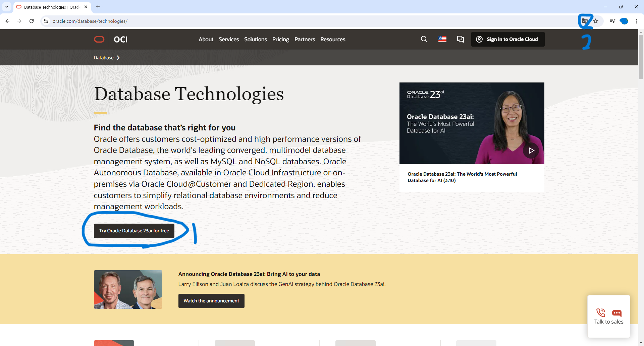Open the Solutions menu

(x=256, y=39)
